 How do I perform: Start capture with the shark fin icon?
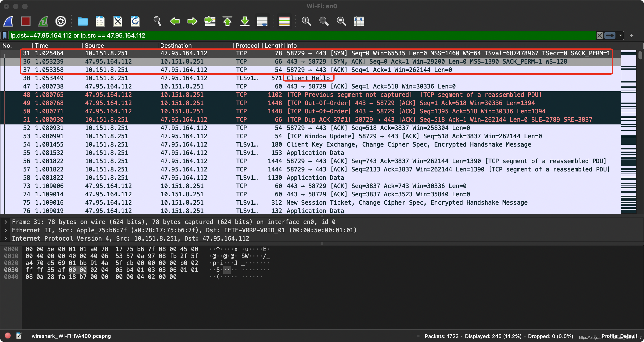(9, 21)
